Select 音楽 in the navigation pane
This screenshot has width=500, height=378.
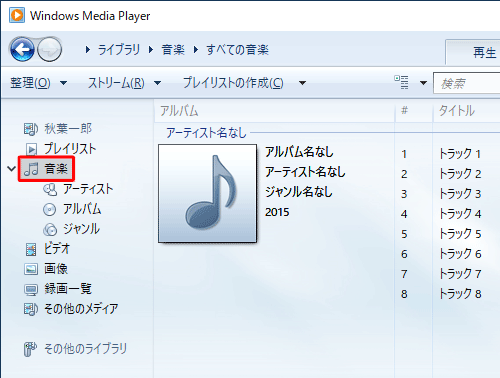56,169
